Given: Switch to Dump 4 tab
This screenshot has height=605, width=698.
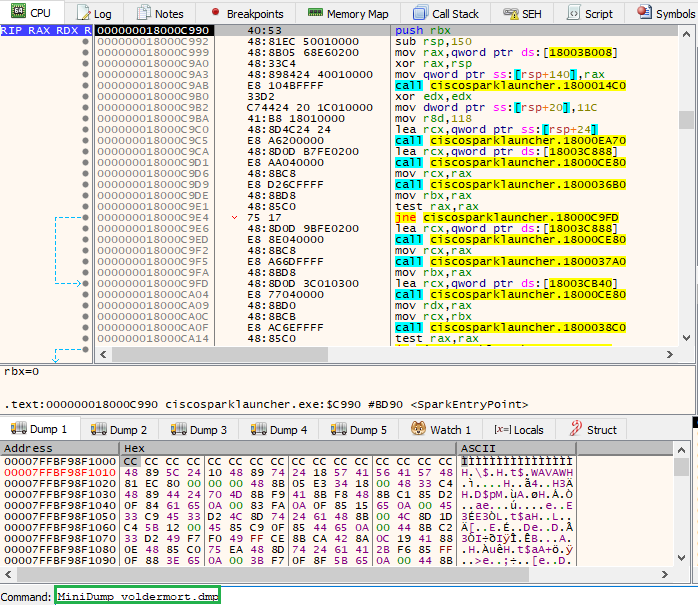Looking at the screenshot, I should (x=279, y=430).
